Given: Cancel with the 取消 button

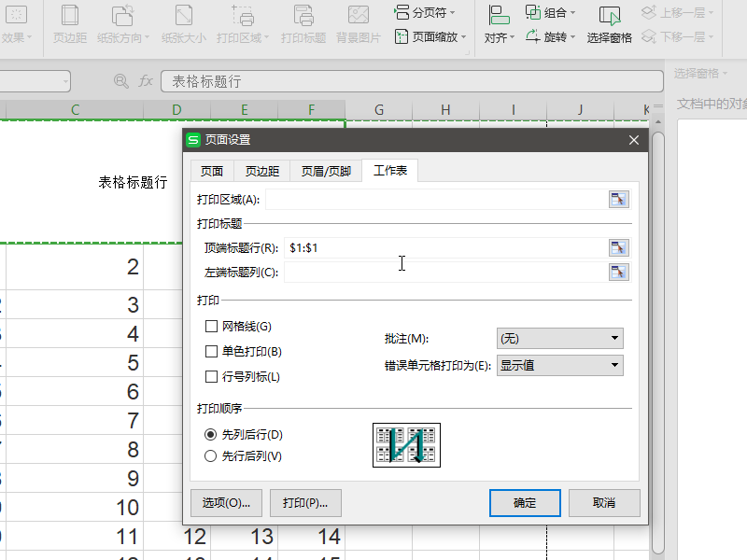Looking at the screenshot, I should tap(604, 503).
